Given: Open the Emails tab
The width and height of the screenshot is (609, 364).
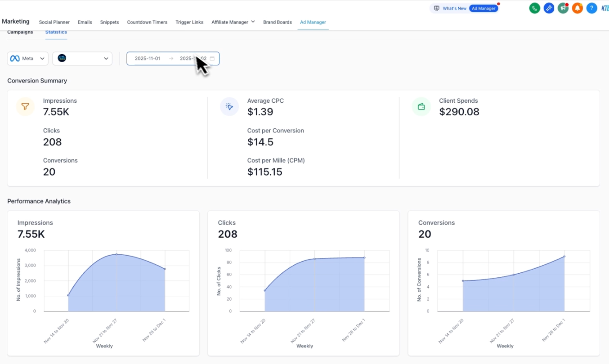Looking at the screenshot, I should (x=85, y=22).
